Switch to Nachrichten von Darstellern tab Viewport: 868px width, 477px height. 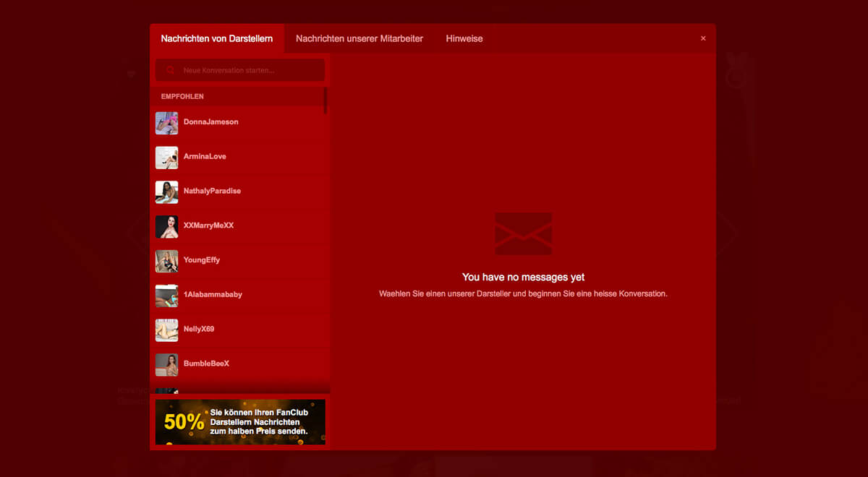pyautogui.click(x=217, y=38)
